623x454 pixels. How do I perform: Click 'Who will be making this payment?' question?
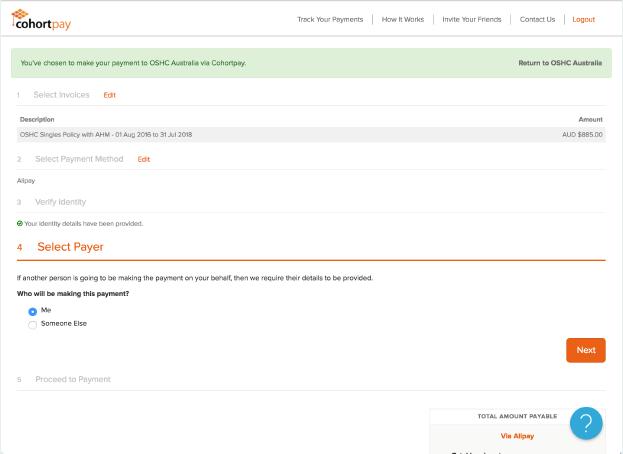click(73, 294)
